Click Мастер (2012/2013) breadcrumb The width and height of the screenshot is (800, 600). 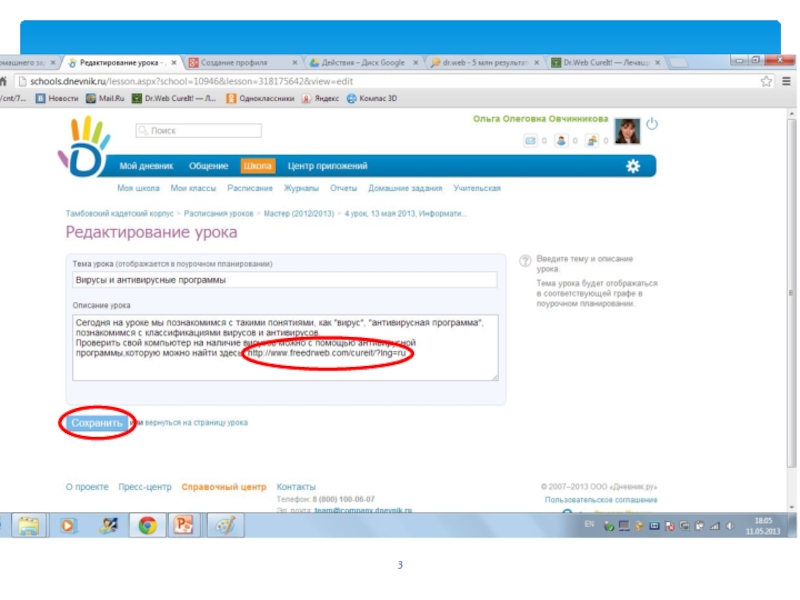(x=299, y=214)
